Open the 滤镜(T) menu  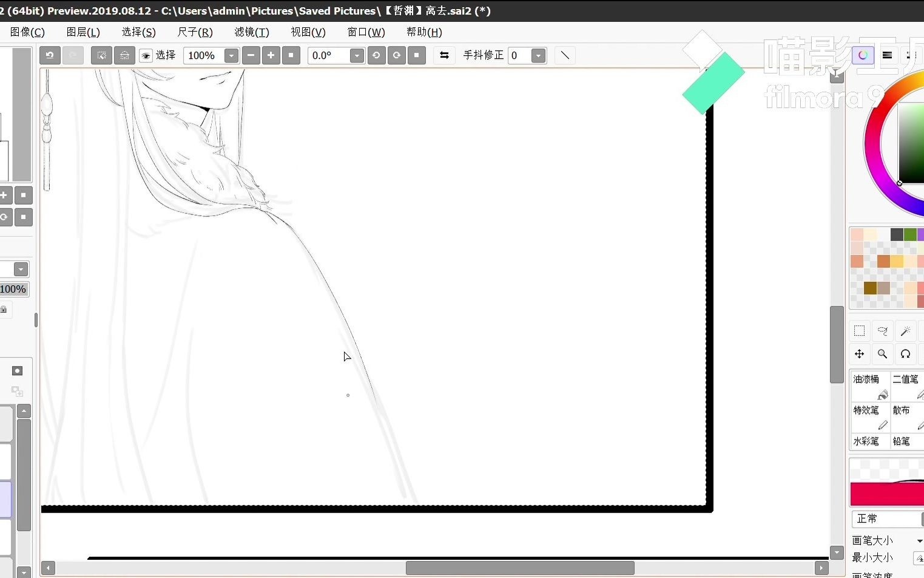(252, 32)
